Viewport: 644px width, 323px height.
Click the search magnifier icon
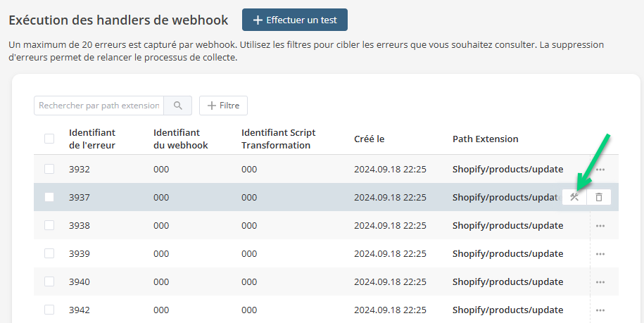(x=177, y=106)
